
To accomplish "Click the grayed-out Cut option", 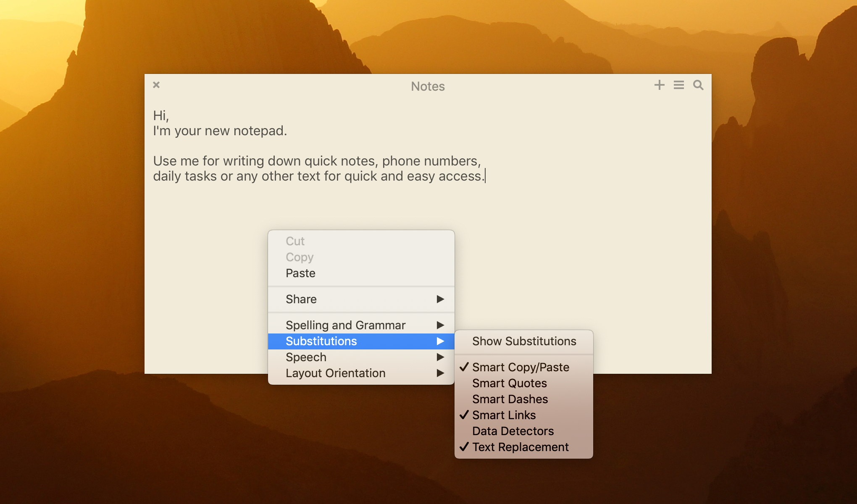I will [294, 241].
